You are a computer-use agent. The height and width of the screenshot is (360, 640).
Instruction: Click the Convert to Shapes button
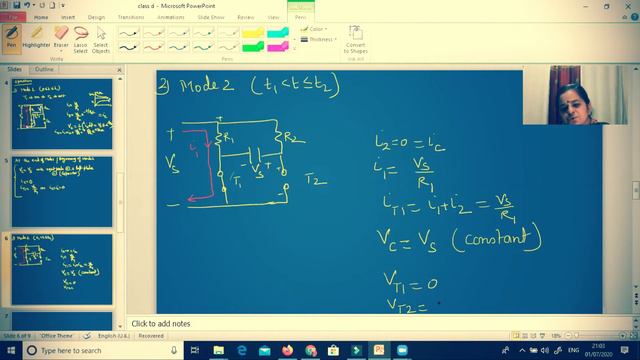point(356,39)
